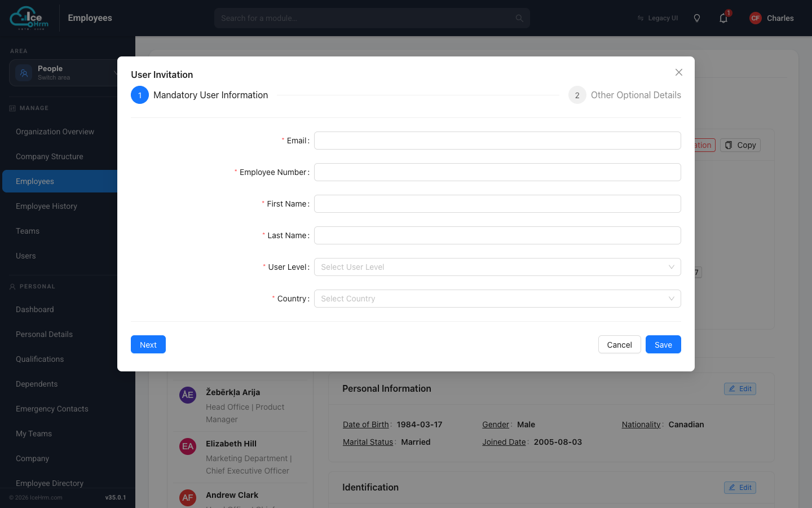812x508 pixels.
Task: Click Andrew Clark's AF avatar
Action: click(188, 497)
